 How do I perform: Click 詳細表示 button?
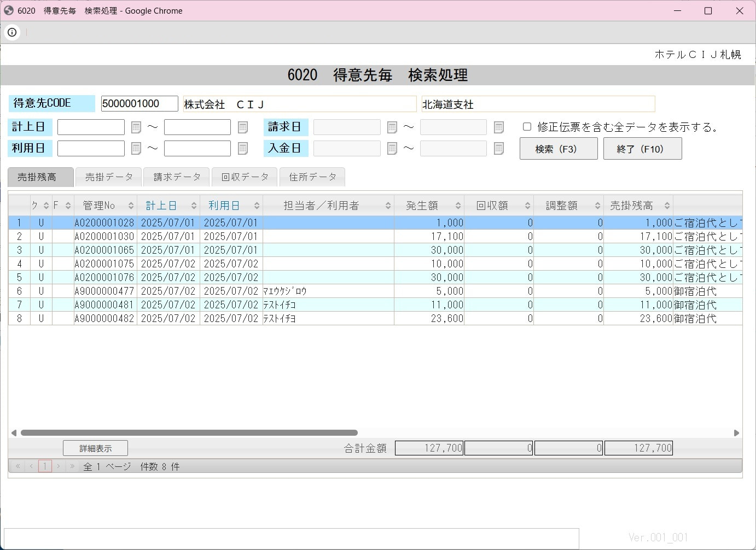click(x=95, y=448)
